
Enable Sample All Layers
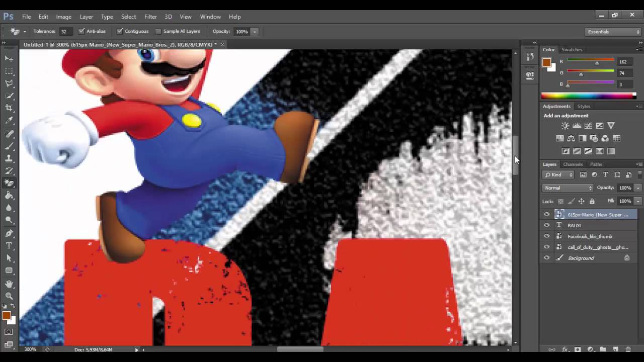pyautogui.click(x=158, y=31)
